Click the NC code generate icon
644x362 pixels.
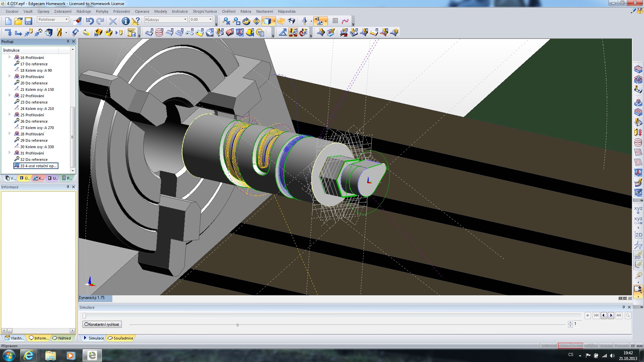(131, 33)
